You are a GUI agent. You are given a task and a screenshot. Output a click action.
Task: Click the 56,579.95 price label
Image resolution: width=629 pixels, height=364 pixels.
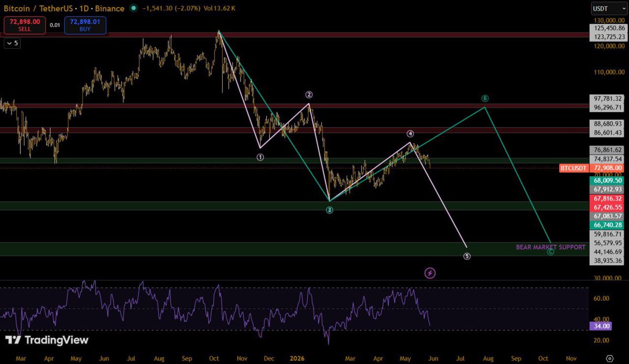(x=607, y=243)
